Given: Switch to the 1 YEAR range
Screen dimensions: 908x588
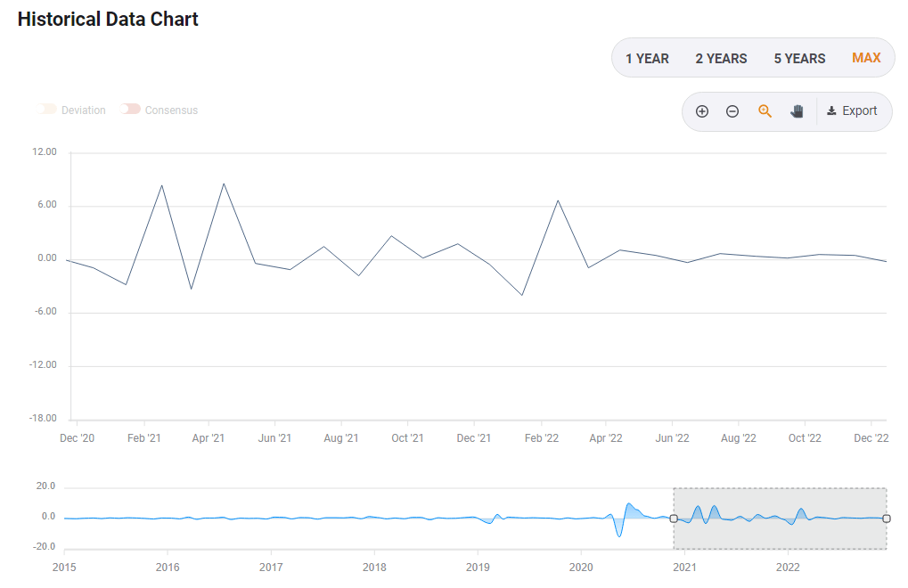Looking at the screenshot, I should click(647, 59).
